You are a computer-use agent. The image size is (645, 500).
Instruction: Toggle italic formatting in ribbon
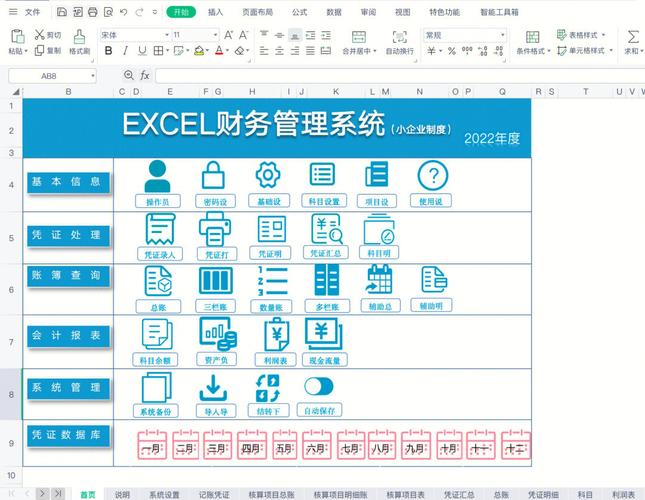coord(125,51)
